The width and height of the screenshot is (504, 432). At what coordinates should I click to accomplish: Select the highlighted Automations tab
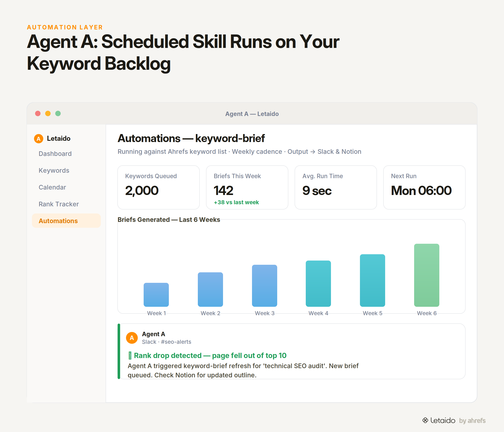66,221
